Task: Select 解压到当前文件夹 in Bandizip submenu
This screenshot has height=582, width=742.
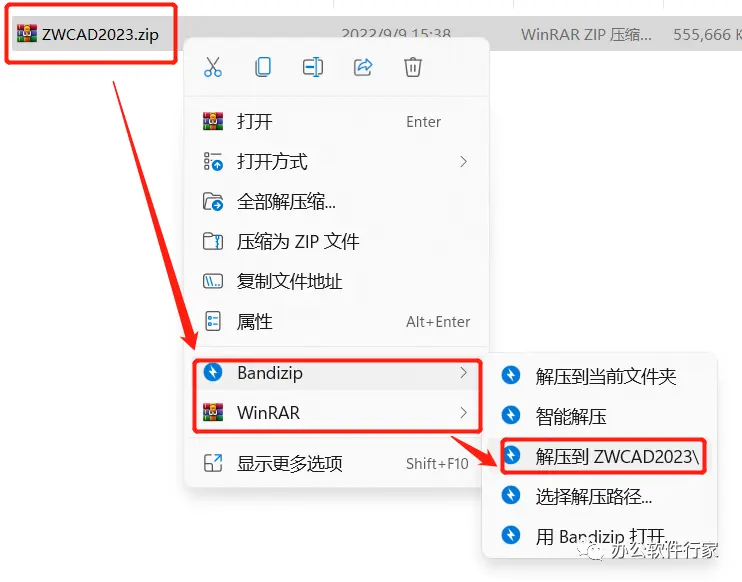Action: pos(600,377)
